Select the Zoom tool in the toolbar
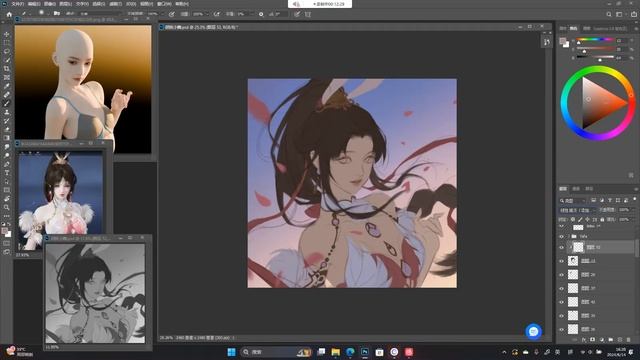Image resolution: width=640 pixels, height=360 pixels. [7, 207]
